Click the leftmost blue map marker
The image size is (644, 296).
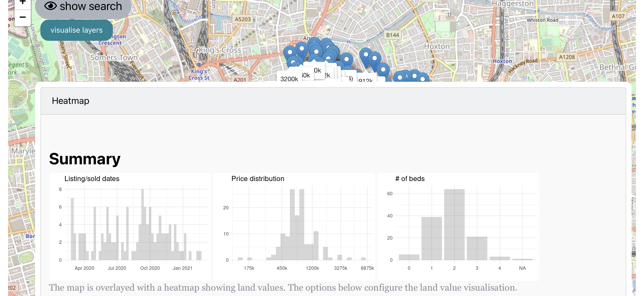290,53
